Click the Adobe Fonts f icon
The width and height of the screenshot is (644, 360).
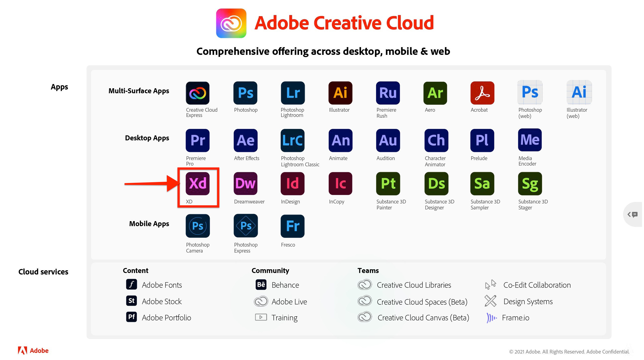131,285
